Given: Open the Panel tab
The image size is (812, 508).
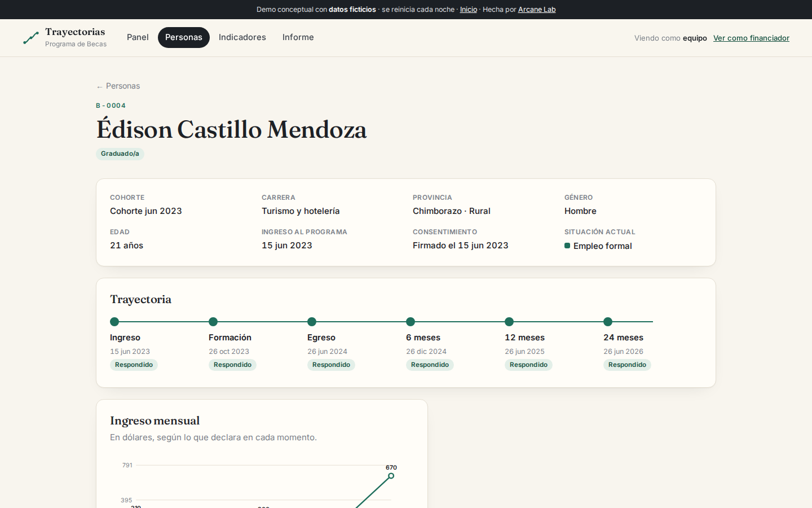Looking at the screenshot, I should pos(138,37).
